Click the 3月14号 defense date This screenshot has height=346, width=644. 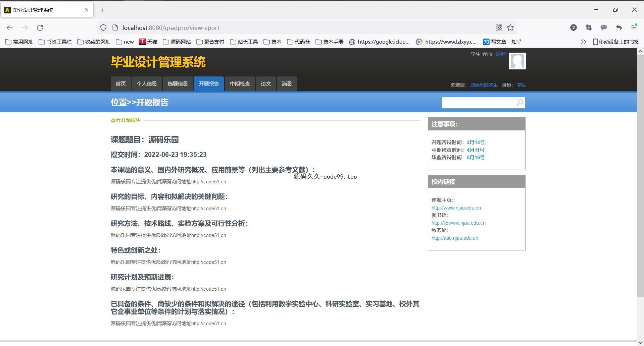click(476, 142)
